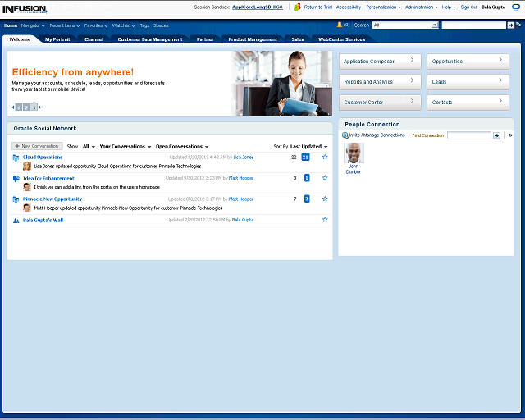Click the New Conversation button
Screen dimensions: 525x420
click(37, 146)
